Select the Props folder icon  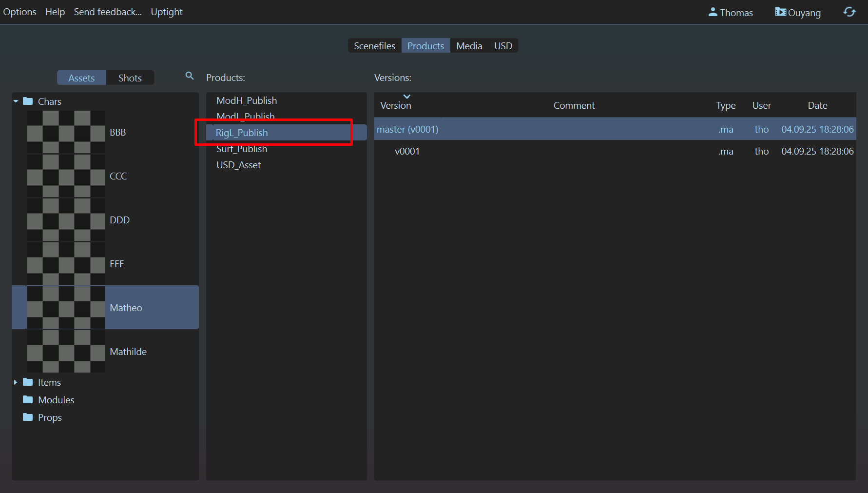pos(28,417)
